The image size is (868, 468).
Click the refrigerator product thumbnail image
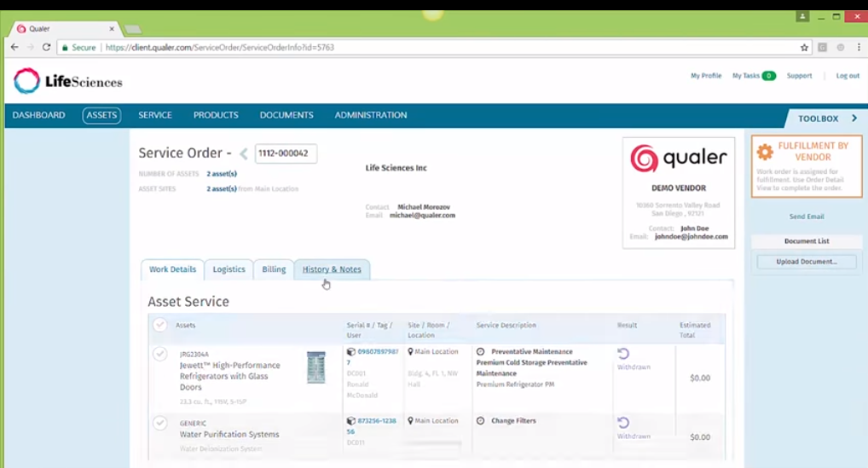(315, 367)
